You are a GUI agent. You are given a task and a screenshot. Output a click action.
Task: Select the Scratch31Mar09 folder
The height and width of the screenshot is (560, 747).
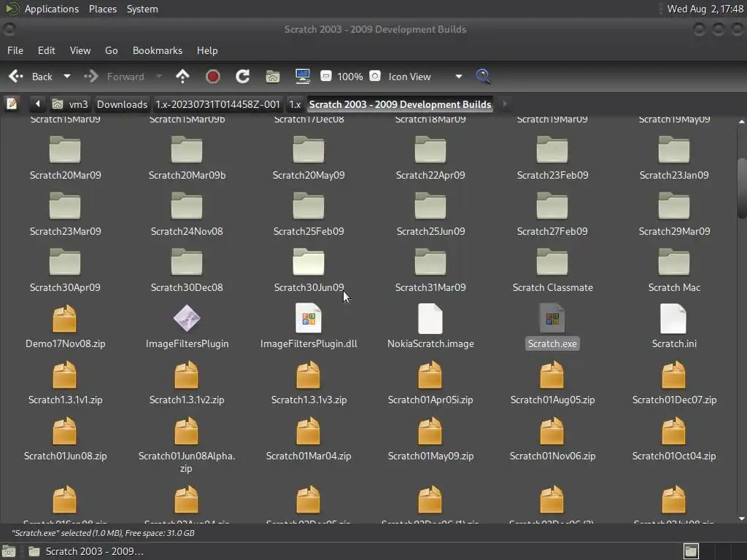(x=430, y=270)
